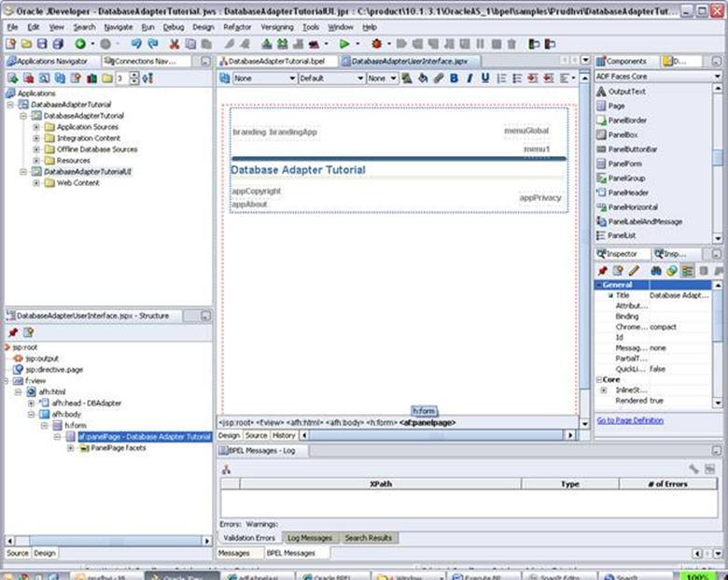The height and width of the screenshot is (580, 728).
Task: Toggle Underline formatting in editor toolbar
Action: [x=485, y=78]
